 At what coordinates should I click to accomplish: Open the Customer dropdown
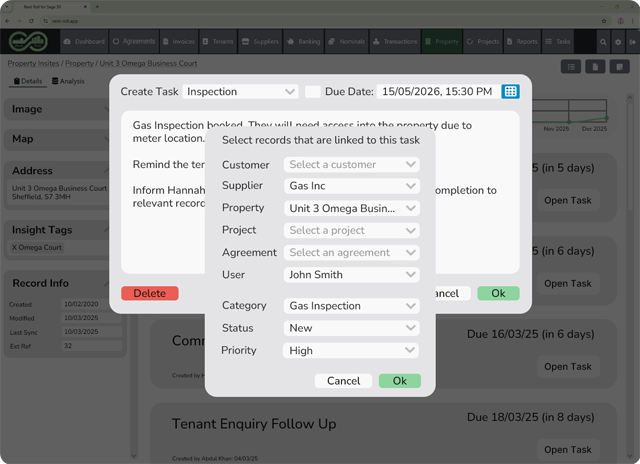(x=352, y=164)
